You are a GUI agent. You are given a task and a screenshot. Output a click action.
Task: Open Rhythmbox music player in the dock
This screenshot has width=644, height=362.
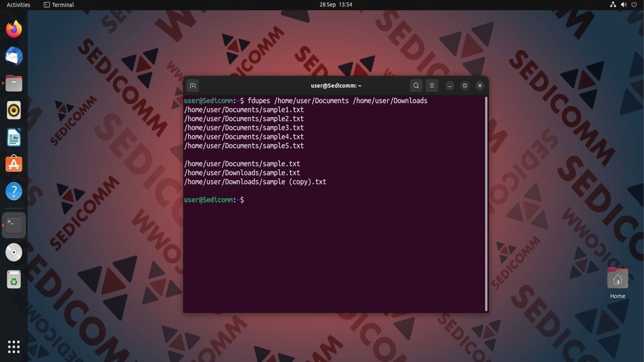pos(14,110)
